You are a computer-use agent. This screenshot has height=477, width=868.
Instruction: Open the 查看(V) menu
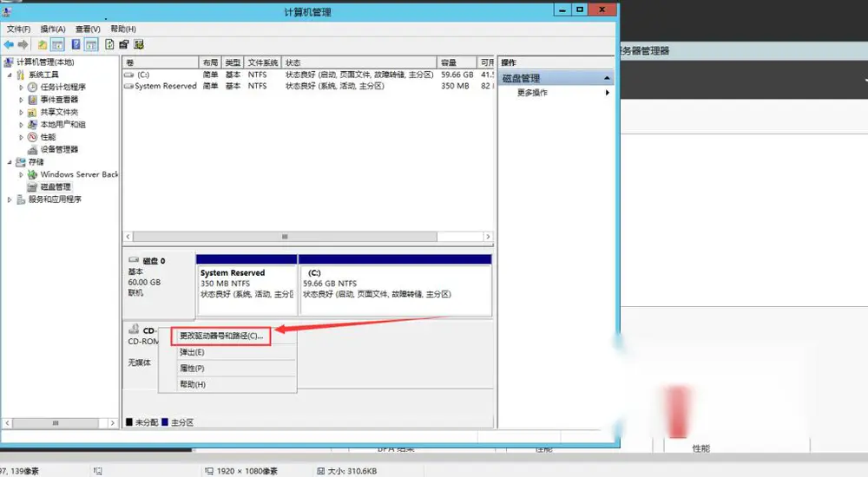coord(88,29)
